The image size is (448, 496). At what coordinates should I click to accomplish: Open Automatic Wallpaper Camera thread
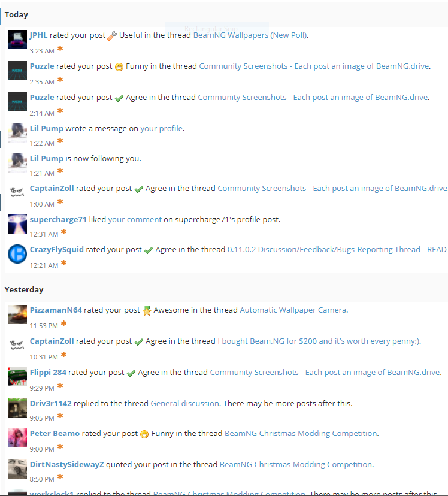(293, 310)
